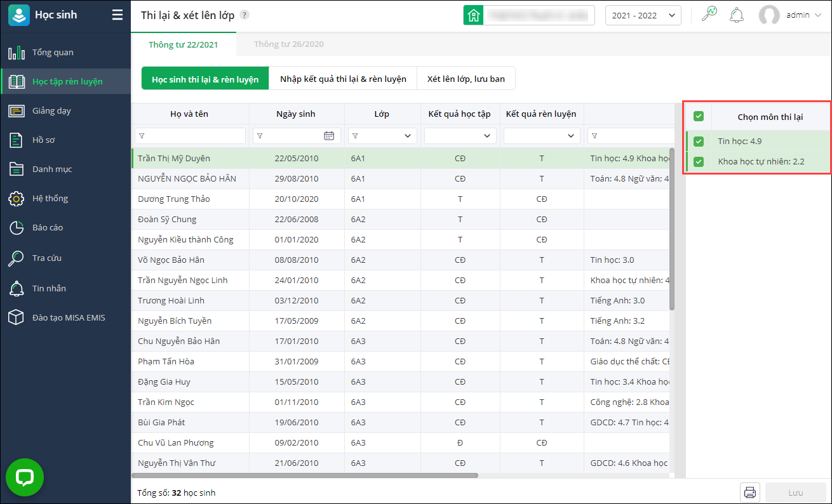The width and height of the screenshot is (832, 504).
Task: Uncheck the Khoa học tự nhiên: 2.2 checkbox
Action: [699, 162]
